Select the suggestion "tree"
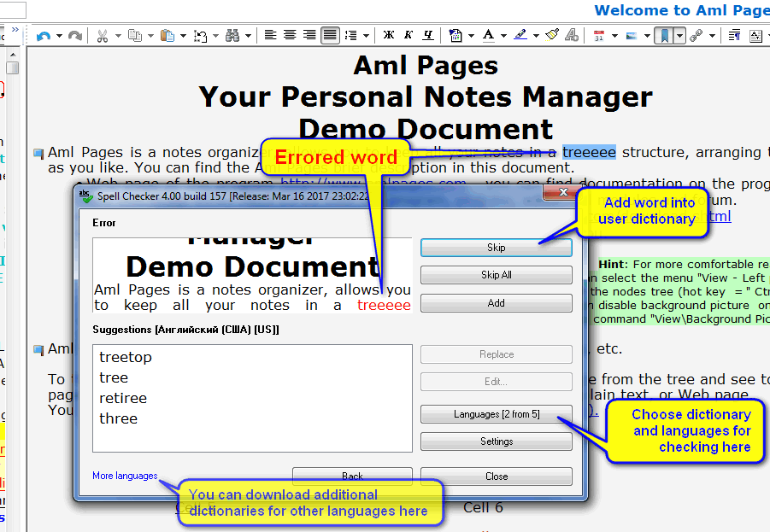The width and height of the screenshot is (770, 532). pos(114,378)
